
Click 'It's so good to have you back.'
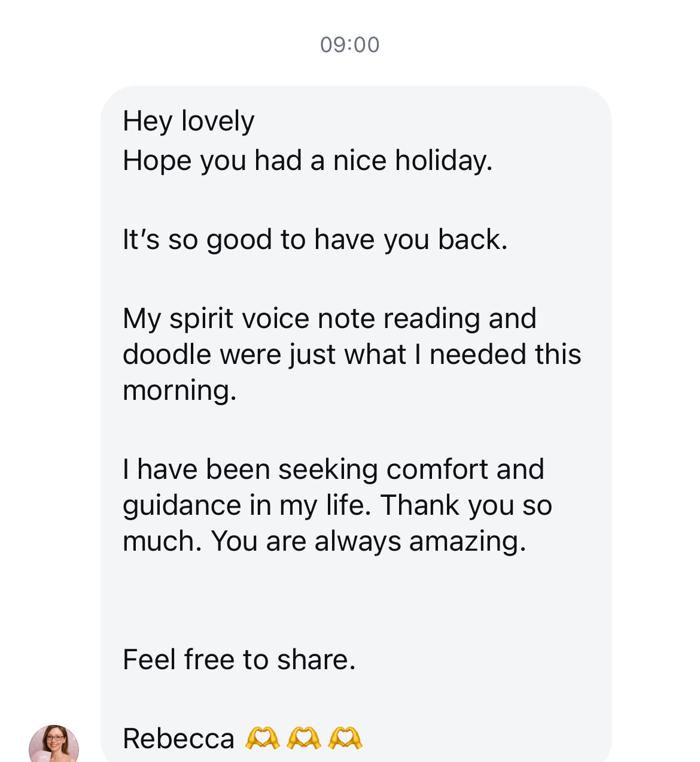pyautogui.click(x=315, y=239)
